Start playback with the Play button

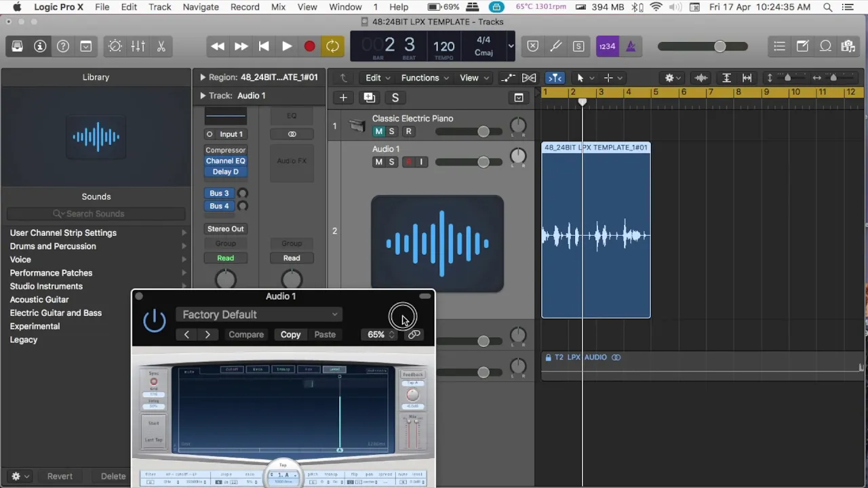287,46
